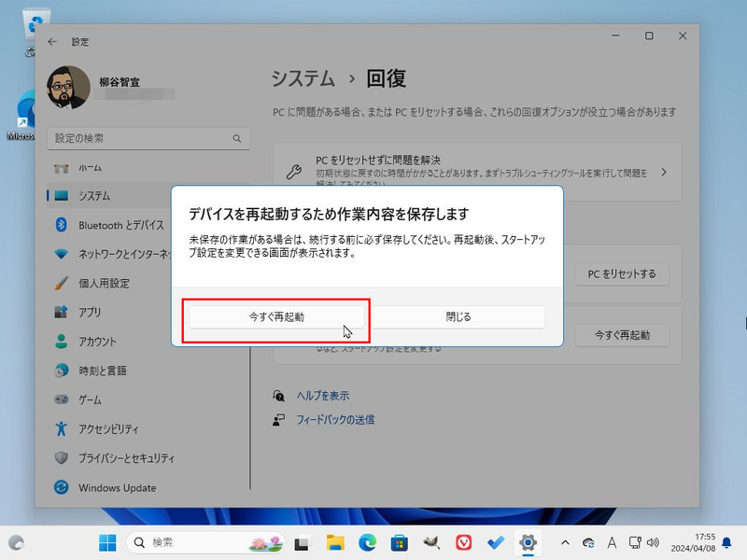This screenshot has width=747, height=560.
Task: Click the help icon beside ヘルプを表示
Action: coord(278,396)
